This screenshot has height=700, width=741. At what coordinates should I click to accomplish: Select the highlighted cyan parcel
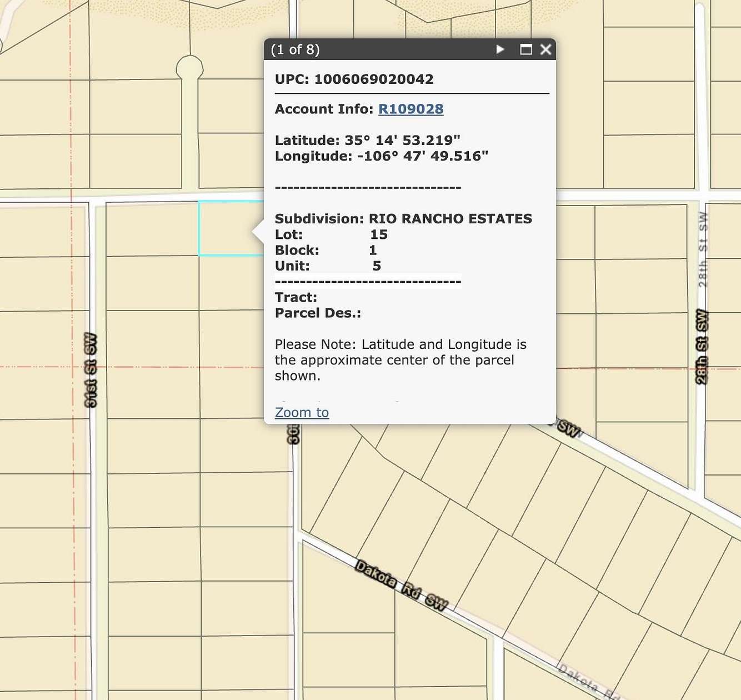coord(228,229)
